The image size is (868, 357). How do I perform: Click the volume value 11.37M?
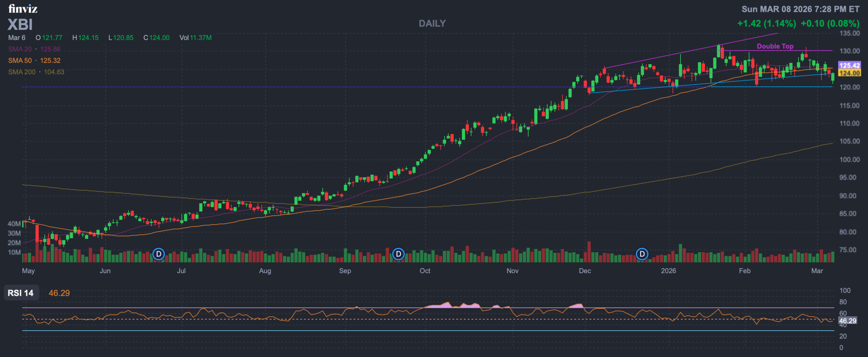(201, 38)
